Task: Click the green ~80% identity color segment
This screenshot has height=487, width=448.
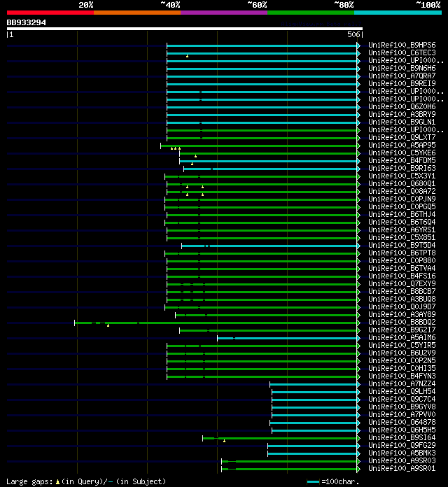Action: pyautogui.click(x=311, y=13)
